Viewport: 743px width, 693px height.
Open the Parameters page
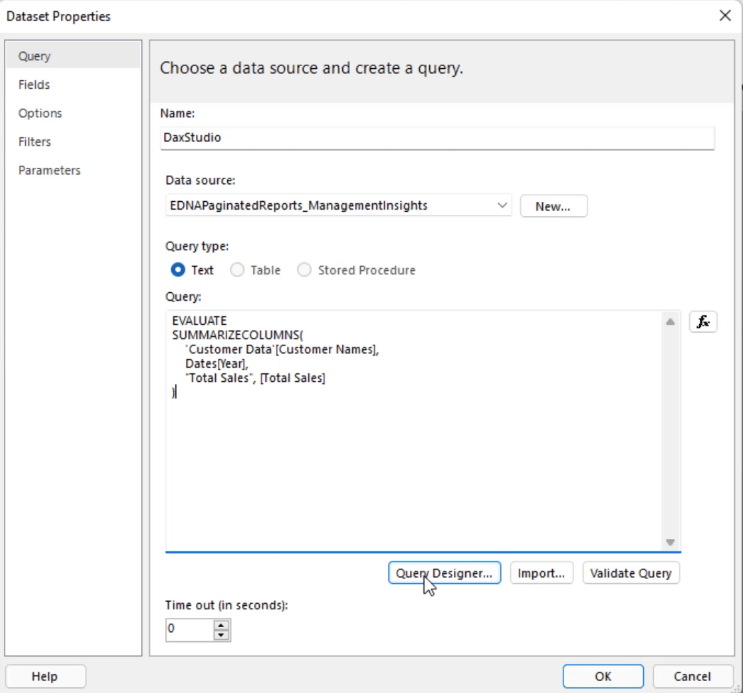click(49, 170)
